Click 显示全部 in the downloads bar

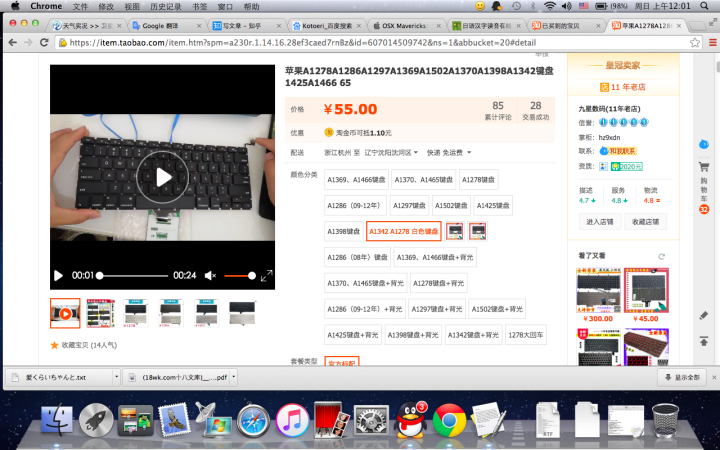point(682,377)
